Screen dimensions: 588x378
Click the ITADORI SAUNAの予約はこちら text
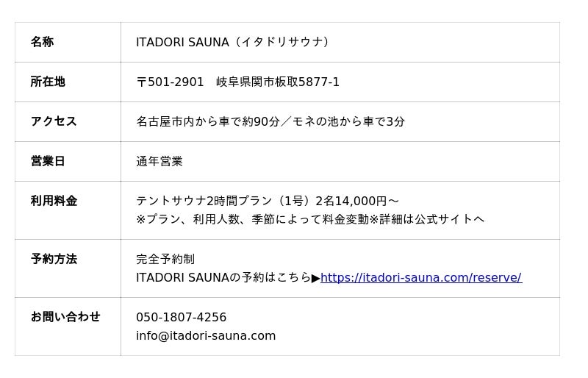(223, 278)
